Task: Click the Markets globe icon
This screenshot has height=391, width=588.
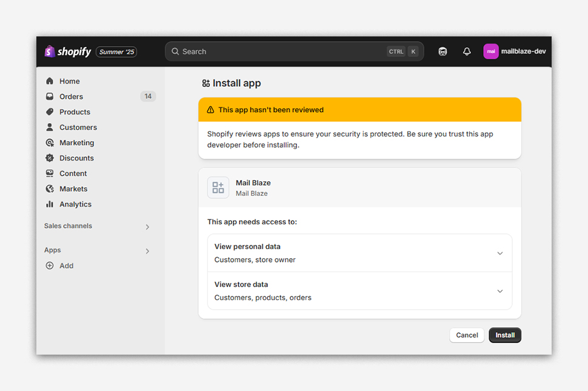Action: click(x=50, y=189)
